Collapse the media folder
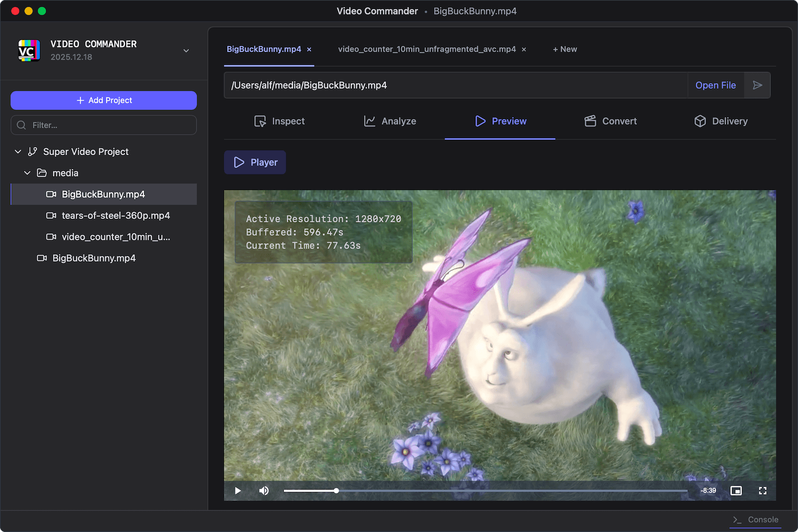Viewport: 798px width, 532px height. 27,173
